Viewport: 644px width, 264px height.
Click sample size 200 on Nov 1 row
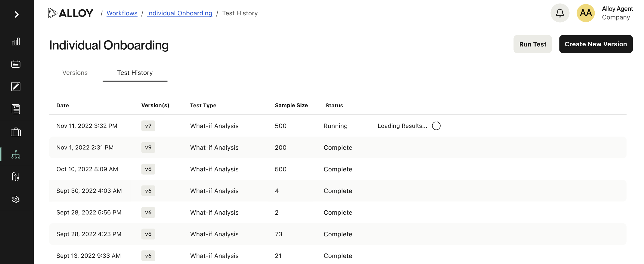point(280,148)
